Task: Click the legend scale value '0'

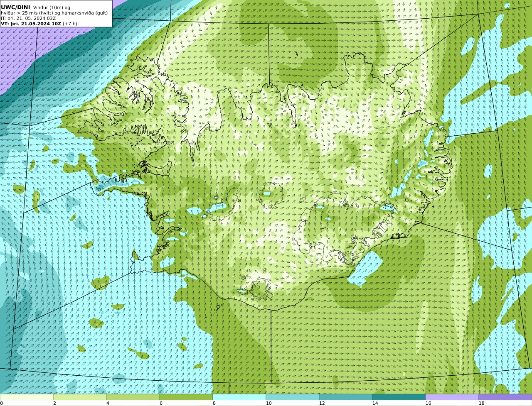Action: (x=2, y=403)
